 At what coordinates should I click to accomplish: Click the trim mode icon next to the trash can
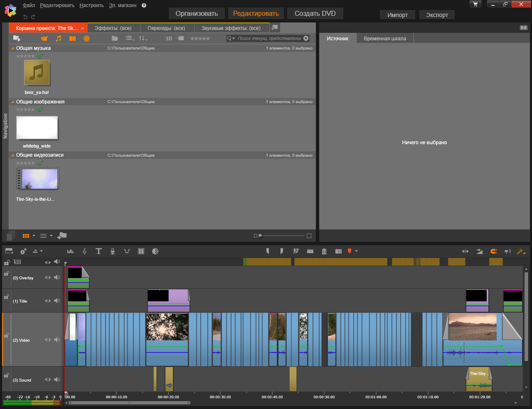click(x=310, y=251)
